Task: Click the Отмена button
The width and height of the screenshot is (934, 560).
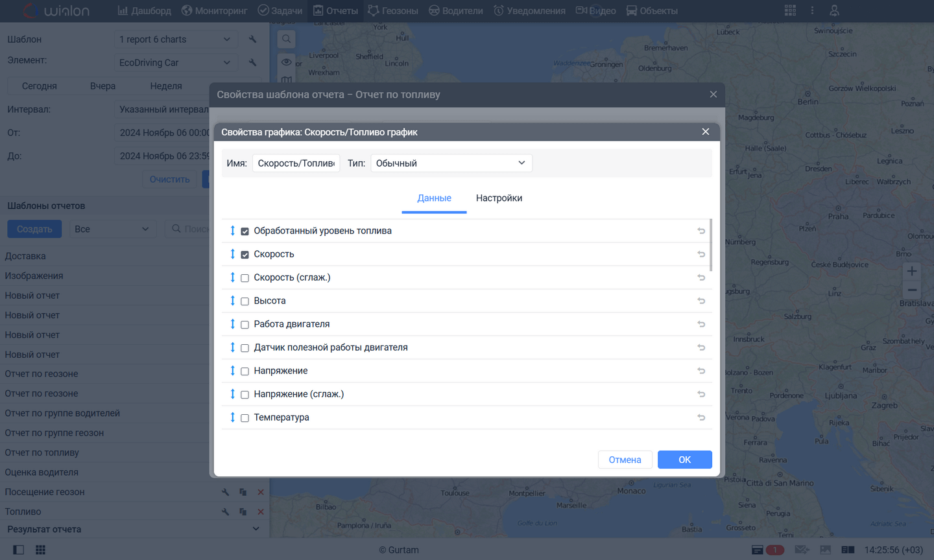Action: [x=625, y=460]
